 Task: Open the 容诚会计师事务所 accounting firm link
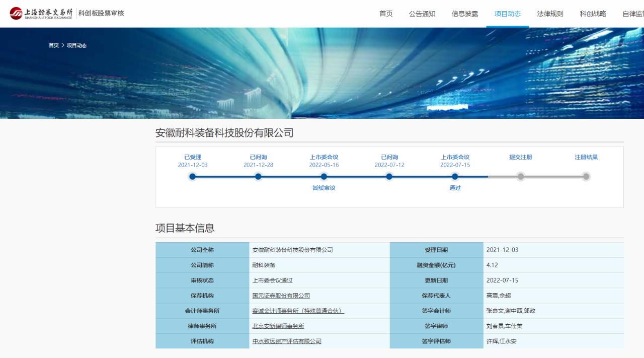298,311
